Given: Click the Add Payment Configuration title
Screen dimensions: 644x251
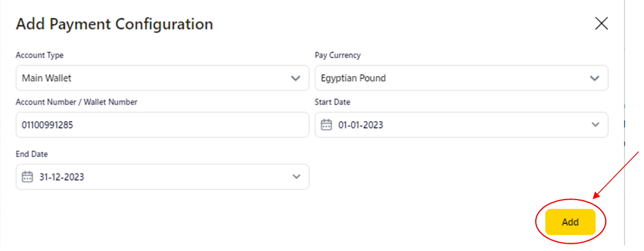Looking at the screenshot, I should [115, 24].
